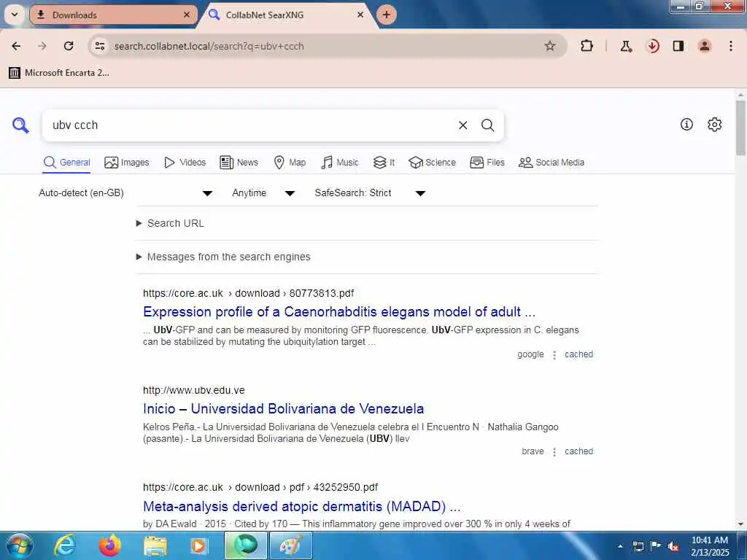Open the Auto-detect language dropdown
The height and width of the screenshot is (560, 747).
coord(125,192)
